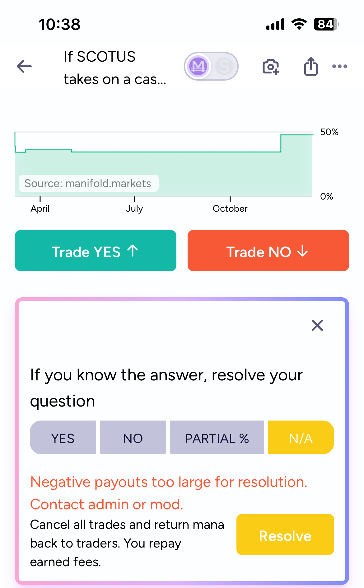Open the share sheet icon
The height and width of the screenshot is (588, 364).
tap(311, 66)
